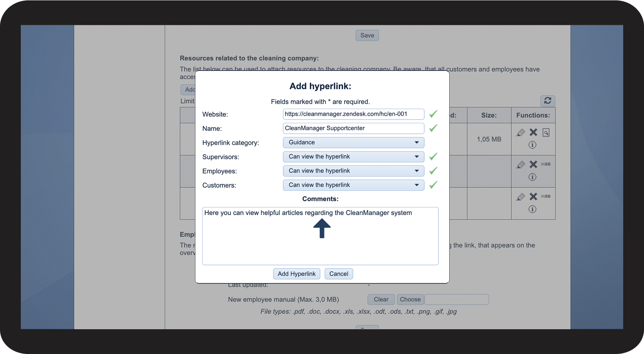Screen dimensions: 644x354
Task: Open the Hyperlink category dropdown
Action: 353,143
